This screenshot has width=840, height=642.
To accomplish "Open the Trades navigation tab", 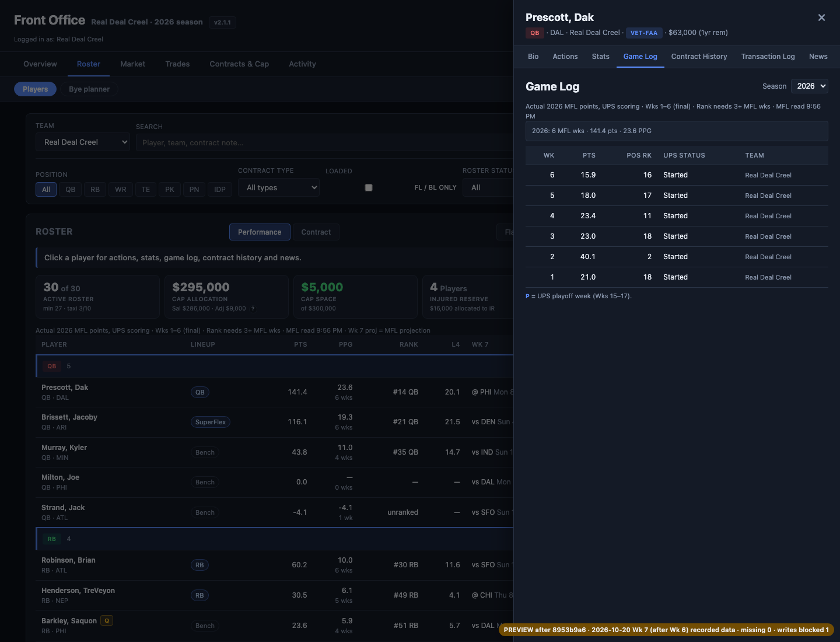I will click(177, 64).
